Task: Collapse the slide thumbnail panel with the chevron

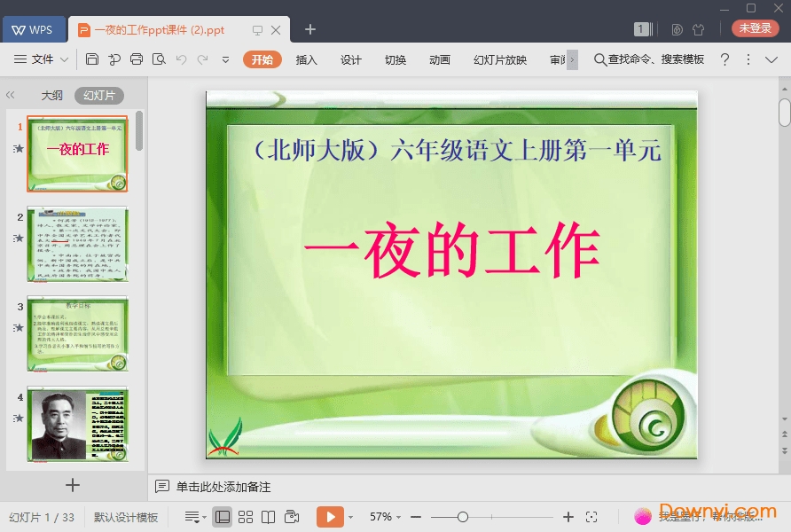Action: [x=11, y=95]
